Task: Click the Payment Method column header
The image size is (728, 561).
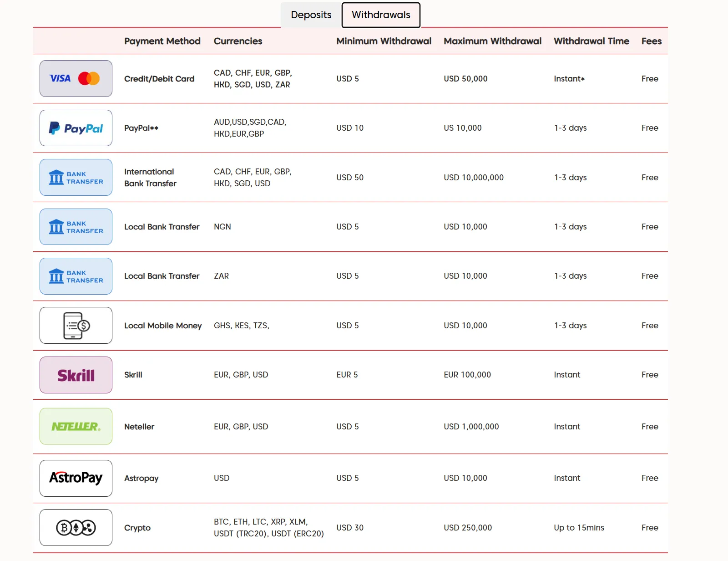Action: point(162,41)
